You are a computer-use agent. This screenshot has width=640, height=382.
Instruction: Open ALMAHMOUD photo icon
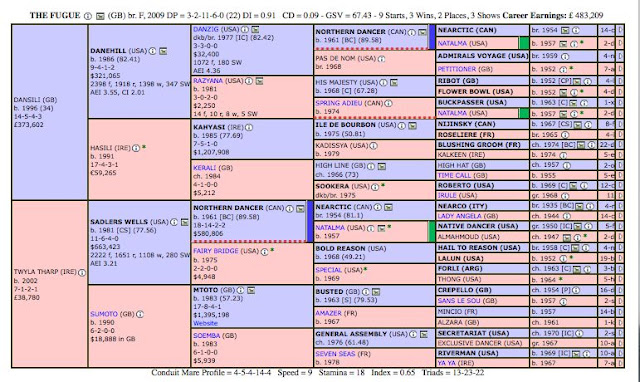pyautogui.click(x=567, y=237)
